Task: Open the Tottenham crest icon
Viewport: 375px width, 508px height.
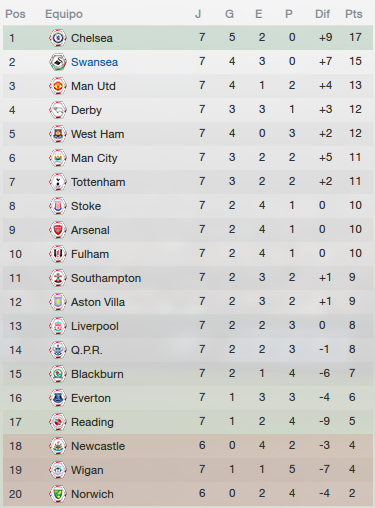Action: coord(58,182)
